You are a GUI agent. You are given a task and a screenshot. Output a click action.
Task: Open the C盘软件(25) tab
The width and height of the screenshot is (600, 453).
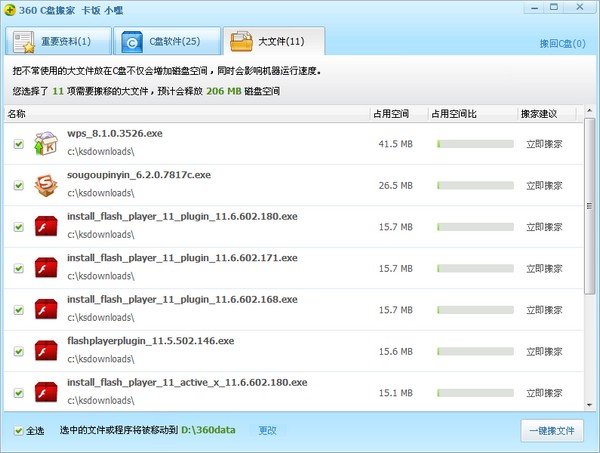tap(163, 41)
